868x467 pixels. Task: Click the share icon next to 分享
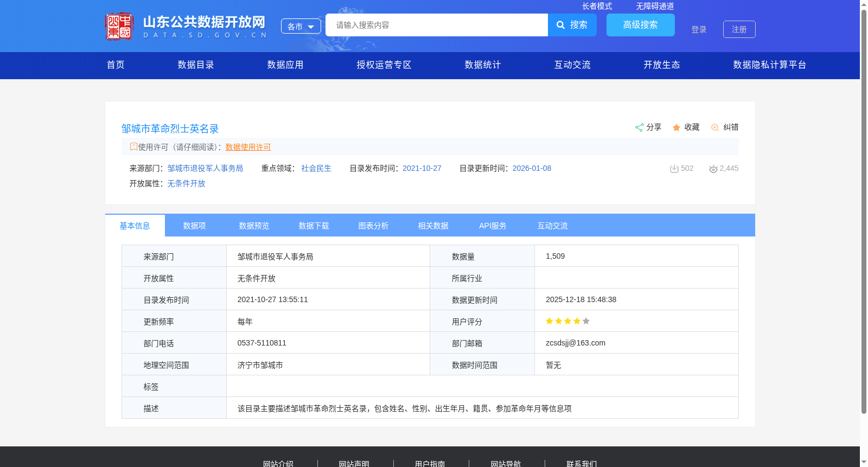[x=639, y=127]
